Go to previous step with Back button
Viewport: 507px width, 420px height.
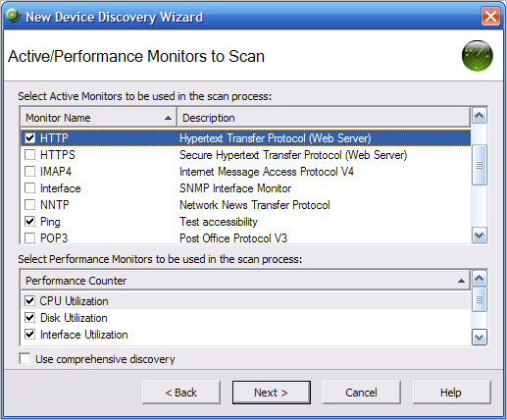pyautogui.click(x=181, y=393)
